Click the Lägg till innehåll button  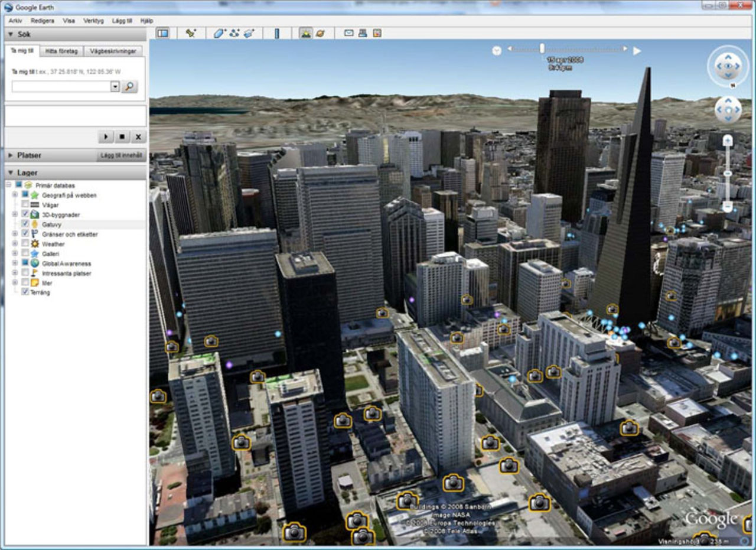(x=121, y=155)
